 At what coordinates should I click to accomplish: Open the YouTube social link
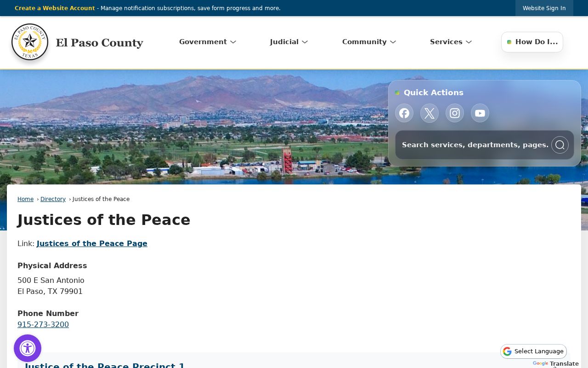pyautogui.click(x=480, y=113)
